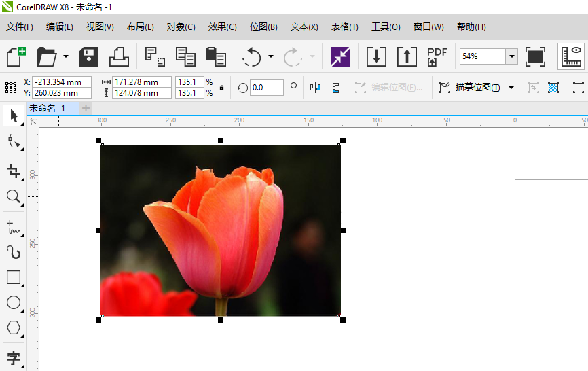The width and height of the screenshot is (588, 371).
Task: Pick the Ellipse tool
Action: coord(13,302)
